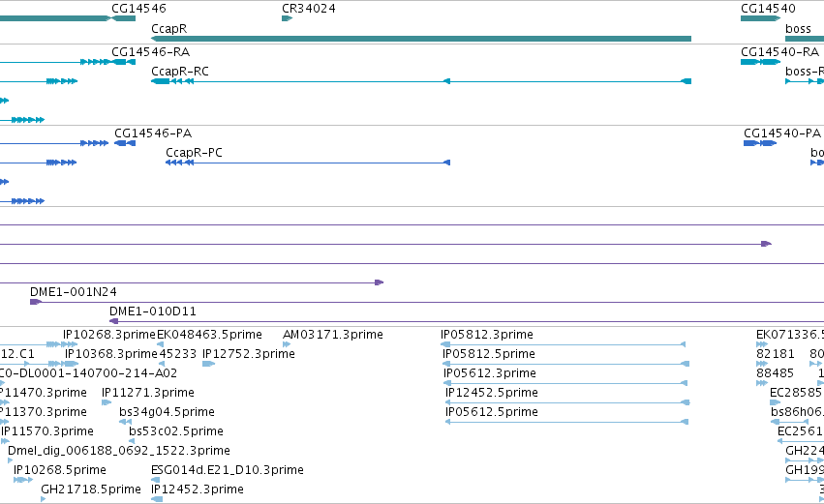Screen dimensions: 824x504
Task: Select the CG14540-PA protein label
Action: point(782,133)
